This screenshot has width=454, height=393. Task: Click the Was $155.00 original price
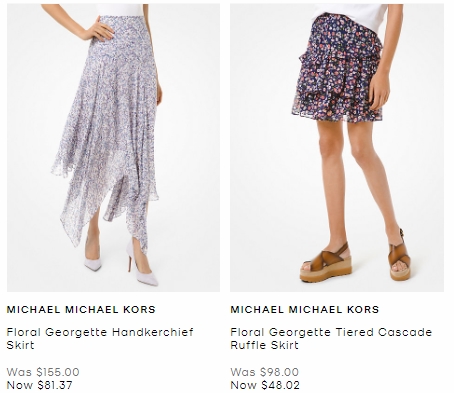(x=43, y=372)
